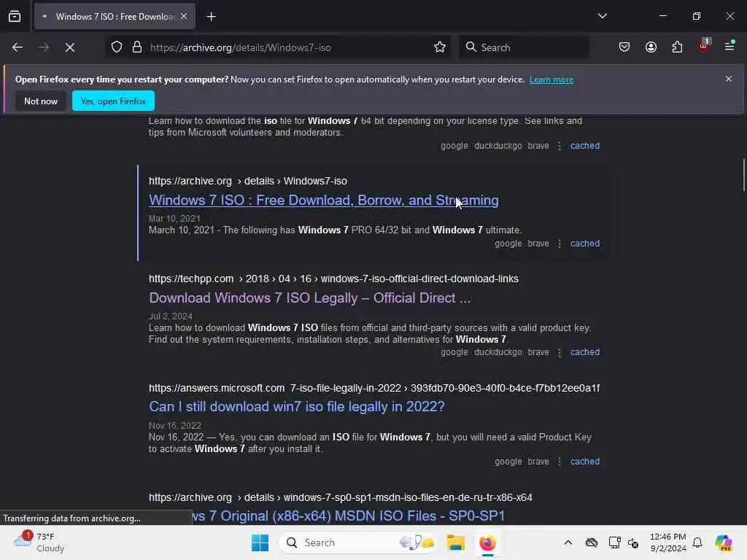Open the muted volume tray icon
Viewport: 747px width, 560px height.
pos(633,542)
